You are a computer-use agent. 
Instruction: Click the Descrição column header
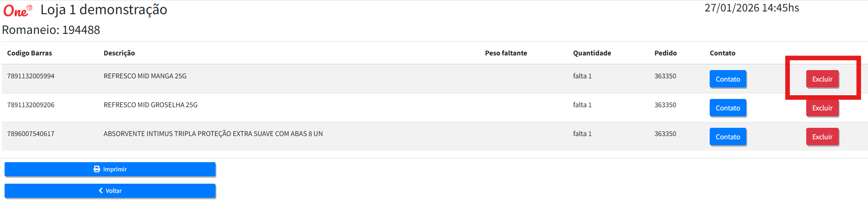pyautogui.click(x=119, y=53)
